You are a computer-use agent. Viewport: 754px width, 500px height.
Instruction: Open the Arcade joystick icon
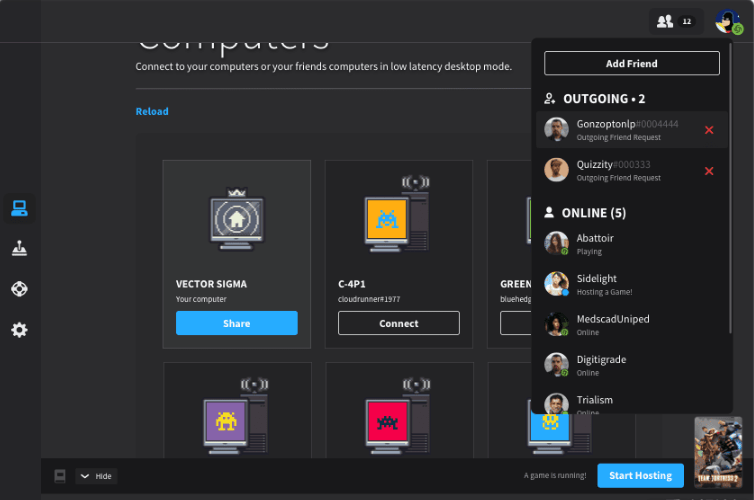coord(19,249)
